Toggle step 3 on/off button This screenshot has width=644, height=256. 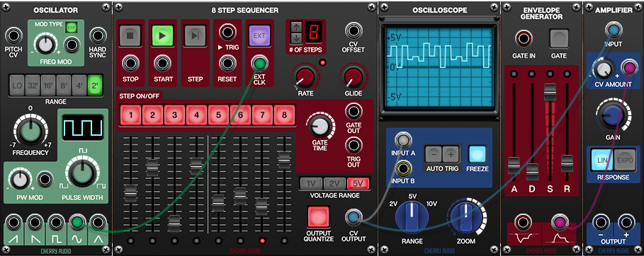[174, 115]
